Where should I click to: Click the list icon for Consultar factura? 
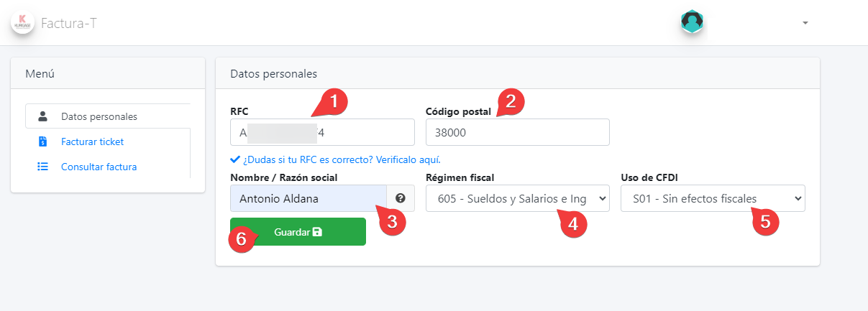43,167
